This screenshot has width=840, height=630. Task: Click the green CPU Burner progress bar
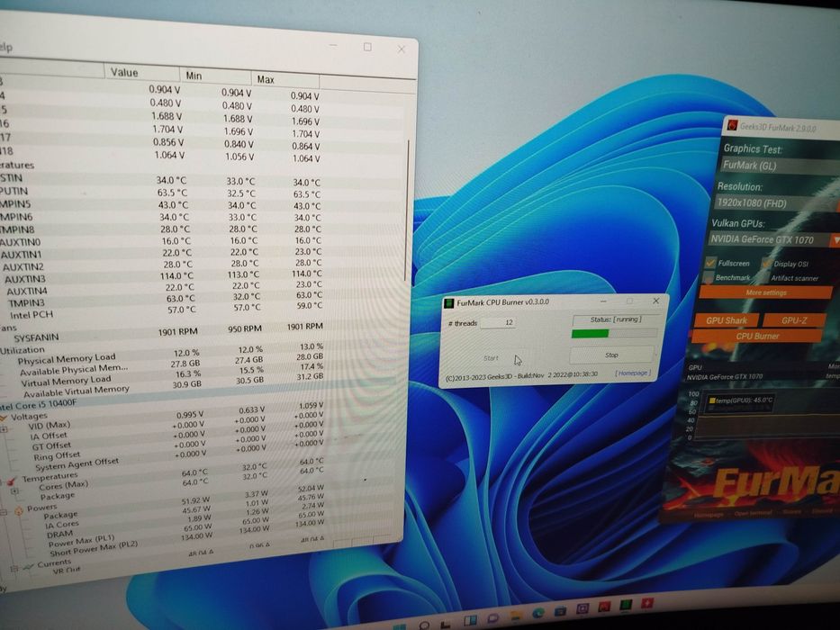[x=614, y=333]
